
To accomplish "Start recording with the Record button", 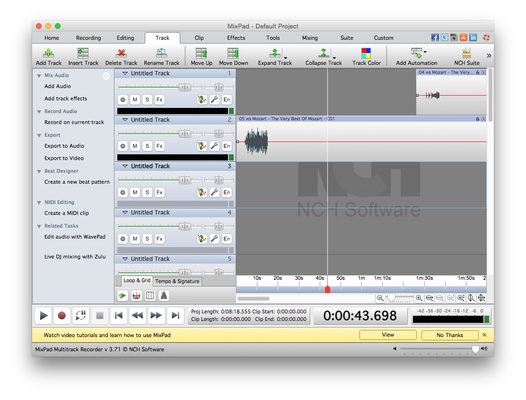I will tap(62, 315).
